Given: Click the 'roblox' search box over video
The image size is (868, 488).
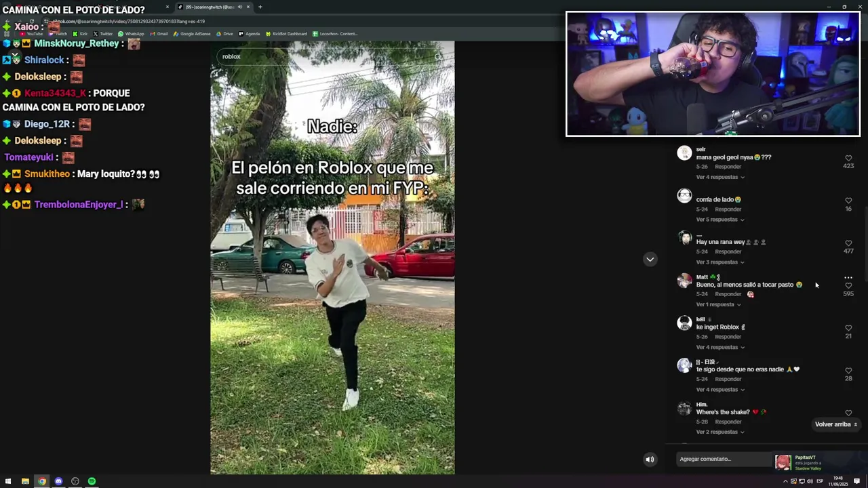Looking at the screenshot, I should click(332, 56).
